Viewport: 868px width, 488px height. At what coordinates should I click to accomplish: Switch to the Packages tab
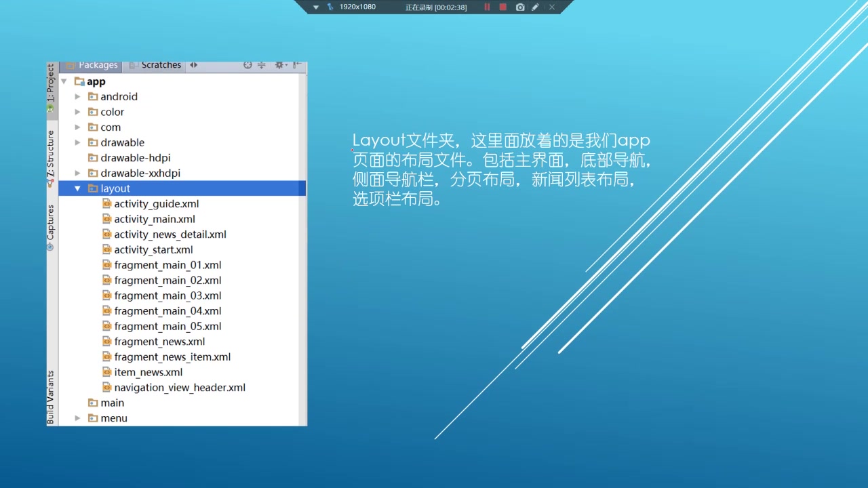tap(92, 65)
